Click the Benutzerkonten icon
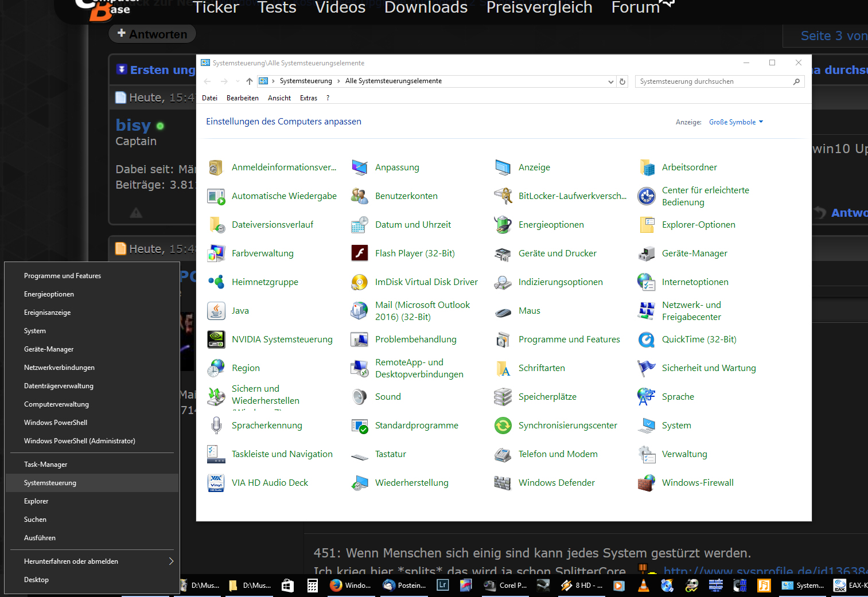868x597 pixels. coord(360,196)
